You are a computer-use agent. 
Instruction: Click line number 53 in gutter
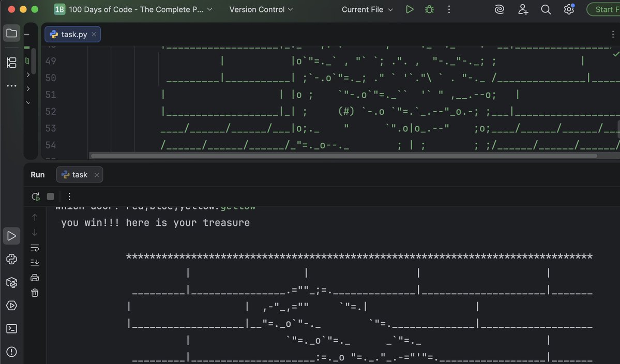51,128
